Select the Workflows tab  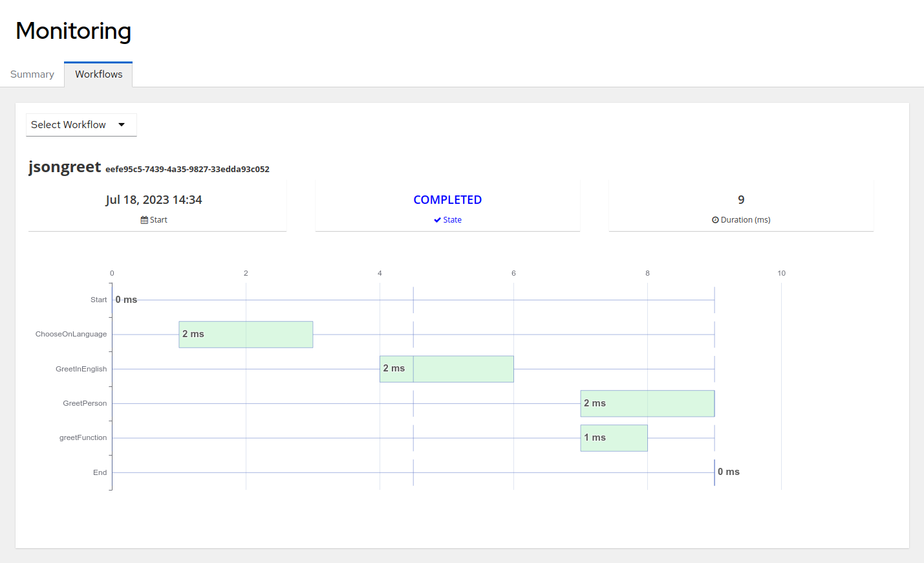98,74
